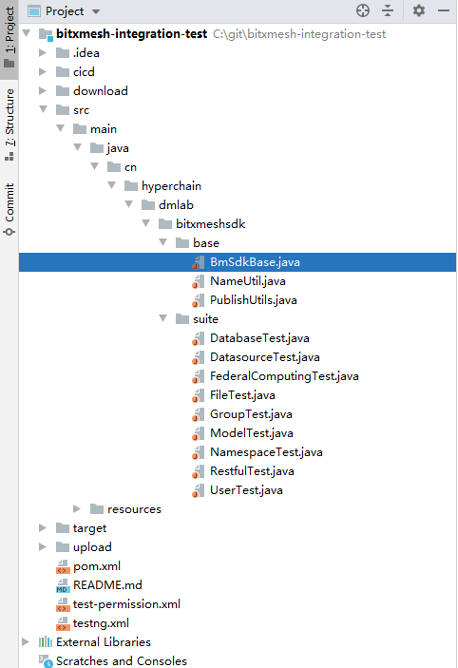This screenshot has width=458, height=668.
Task: Collapse the src folder
Action: (43, 109)
